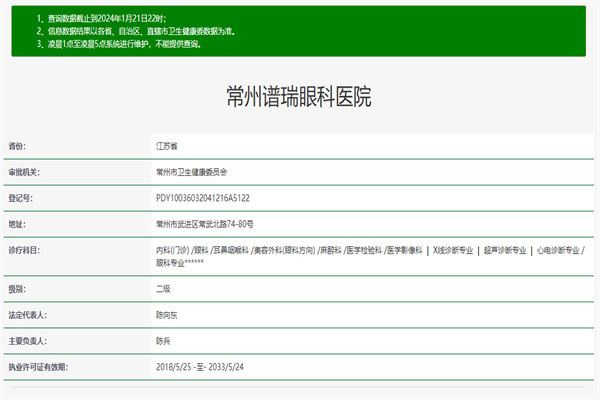This screenshot has height=400, width=600.
Task: Click 内科(门诊) in the departments list
Action: click(173, 250)
